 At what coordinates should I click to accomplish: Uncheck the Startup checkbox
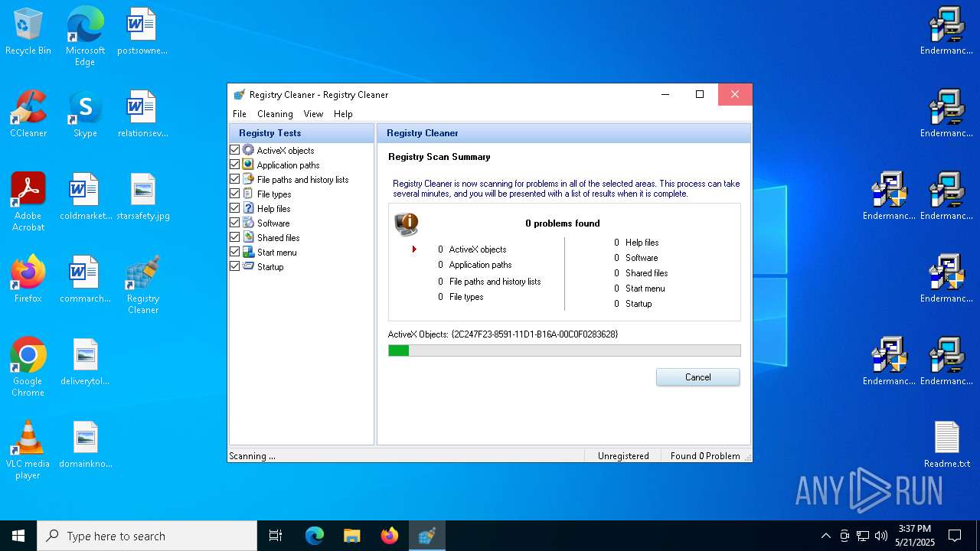(235, 266)
